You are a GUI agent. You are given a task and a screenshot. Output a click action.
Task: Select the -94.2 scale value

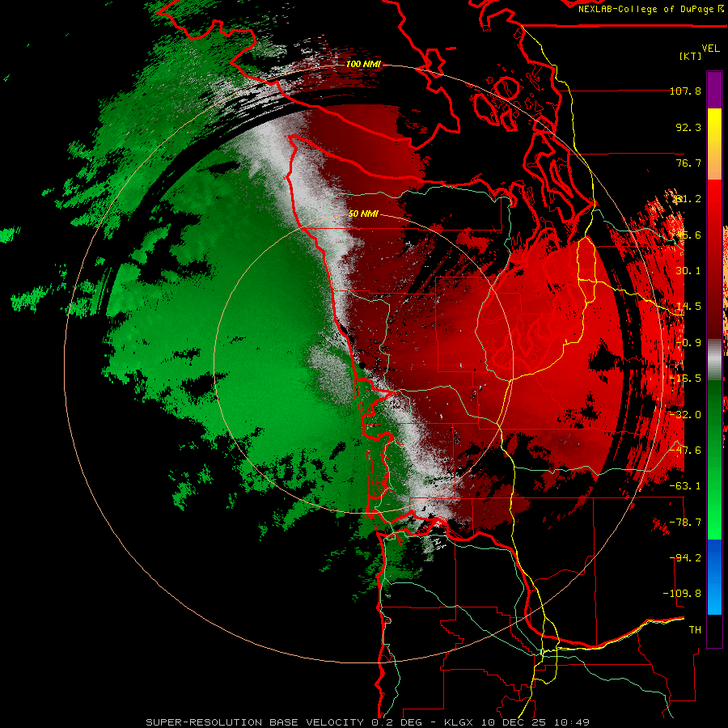coord(685,558)
